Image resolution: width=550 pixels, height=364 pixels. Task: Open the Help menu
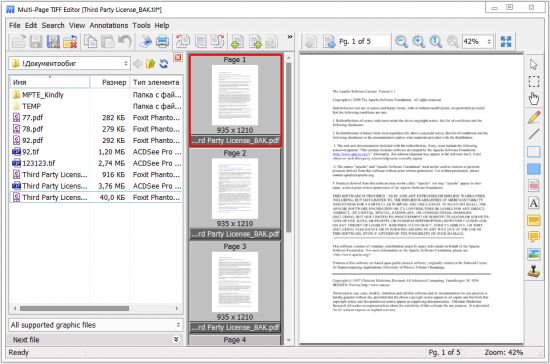162,26
